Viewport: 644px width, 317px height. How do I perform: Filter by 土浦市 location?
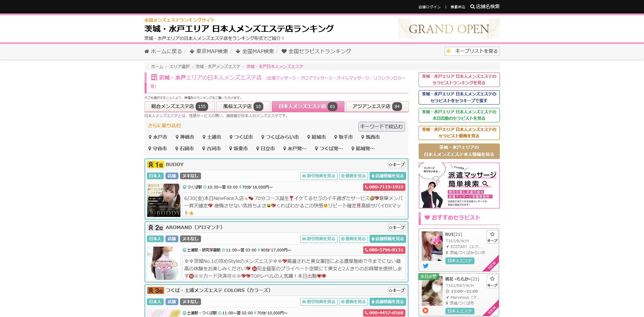pyautogui.click(x=212, y=137)
